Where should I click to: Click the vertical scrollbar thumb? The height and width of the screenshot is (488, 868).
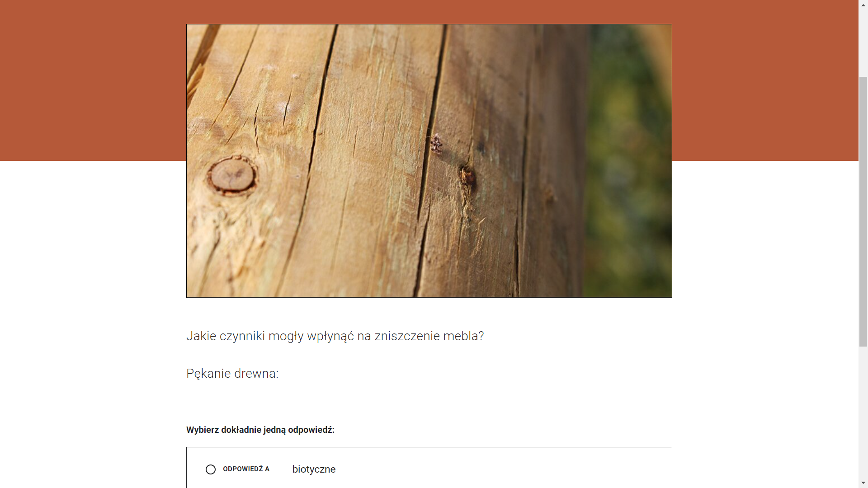(863, 211)
